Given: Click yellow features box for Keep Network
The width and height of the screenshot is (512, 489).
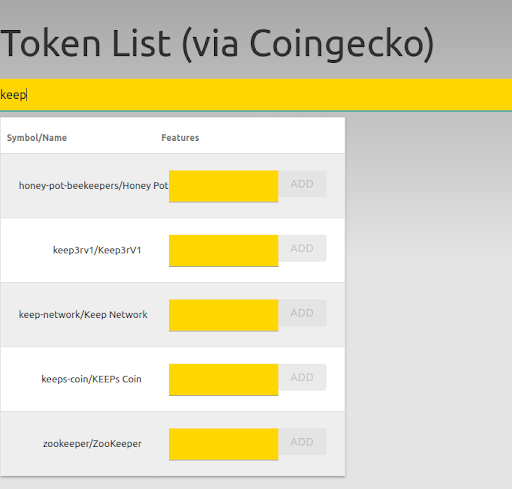Looking at the screenshot, I should point(223,315).
